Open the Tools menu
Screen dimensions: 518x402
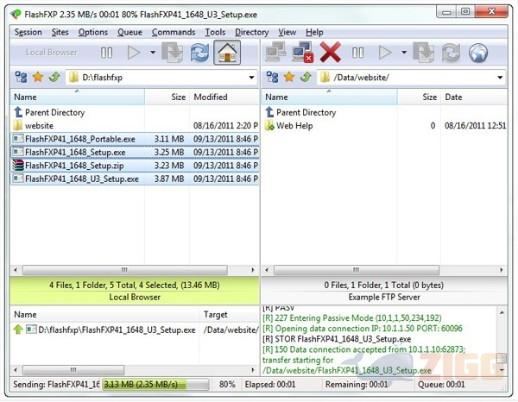(215, 32)
